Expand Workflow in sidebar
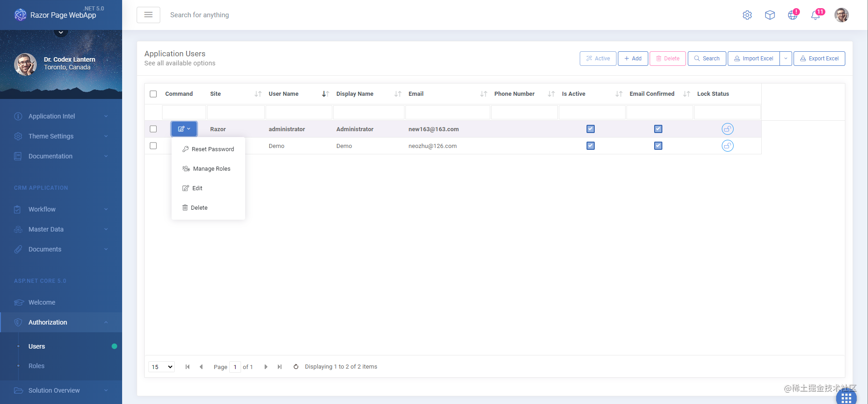This screenshot has width=868, height=404. (61, 209)
